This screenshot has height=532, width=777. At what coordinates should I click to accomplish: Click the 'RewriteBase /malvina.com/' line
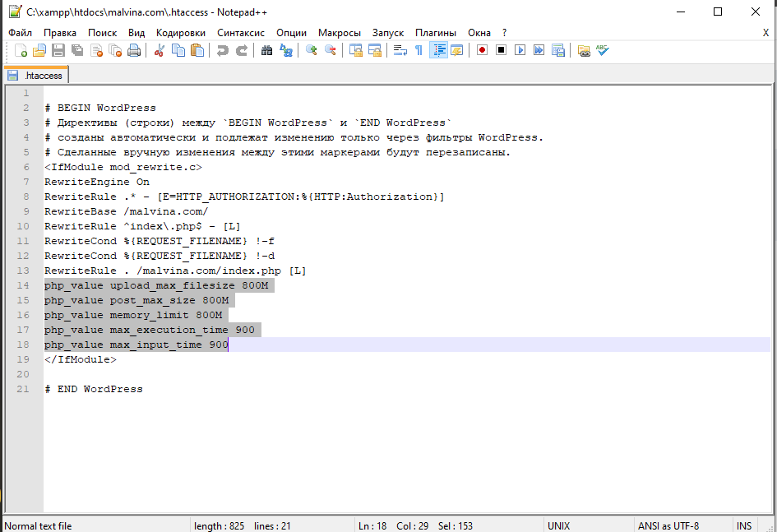(x=127, y=211)
